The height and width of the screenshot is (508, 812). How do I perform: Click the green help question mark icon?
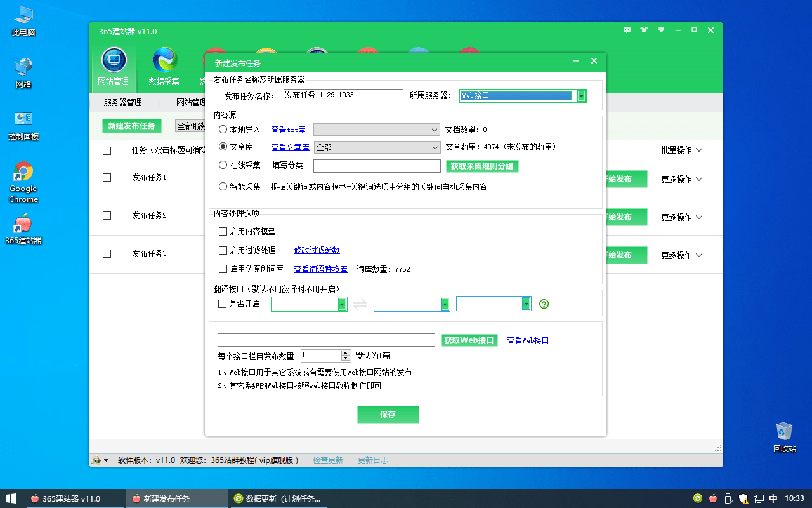coord(544,304)
